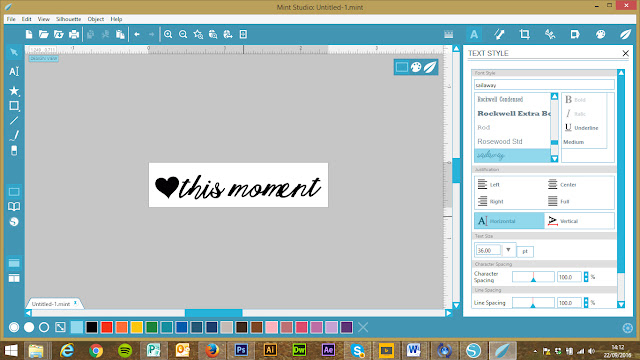Zoom in with the magnifier plus
This screenshot has height=360, width=640.
pos(168,35)
